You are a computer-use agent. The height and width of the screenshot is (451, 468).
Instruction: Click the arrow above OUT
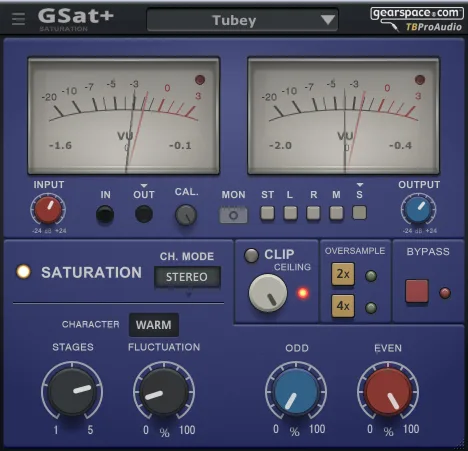point(144,186)
